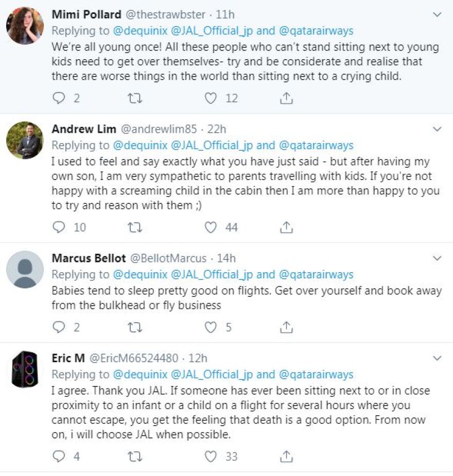Open Eric M's avatar image
Screen dimensions: 453x476
point(25,369)
